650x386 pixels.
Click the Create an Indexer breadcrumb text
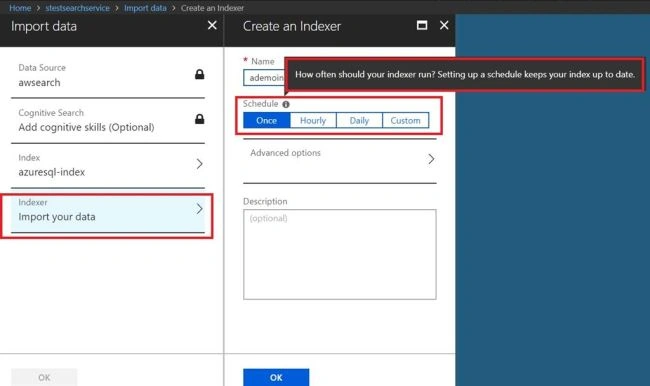212,8
